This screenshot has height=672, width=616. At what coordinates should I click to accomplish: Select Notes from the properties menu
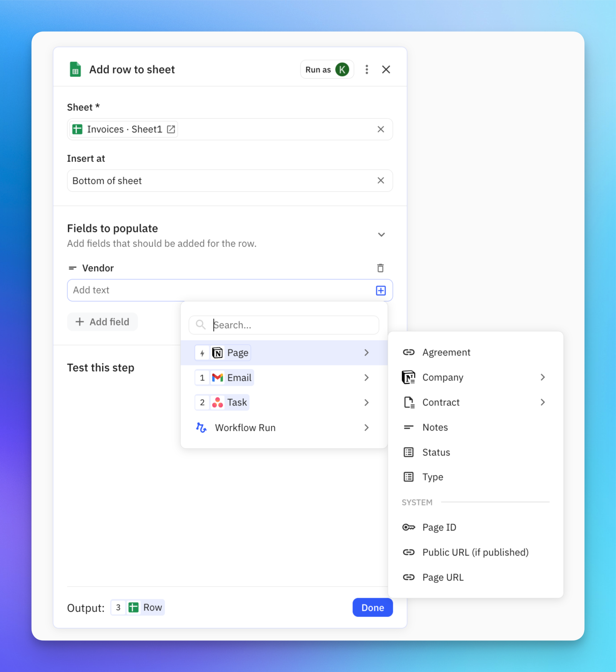pyautogui.click(x=435, y=427)
